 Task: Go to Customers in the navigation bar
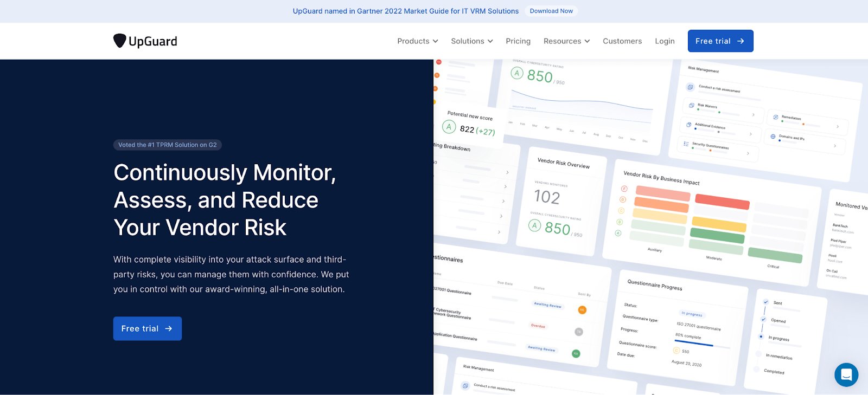coord(622,41)
